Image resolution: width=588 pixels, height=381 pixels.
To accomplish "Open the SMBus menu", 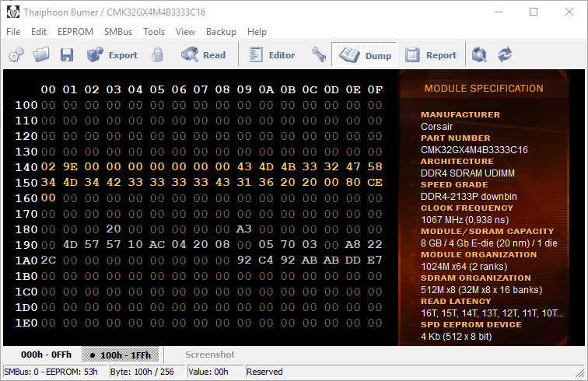I will point(118,32).
